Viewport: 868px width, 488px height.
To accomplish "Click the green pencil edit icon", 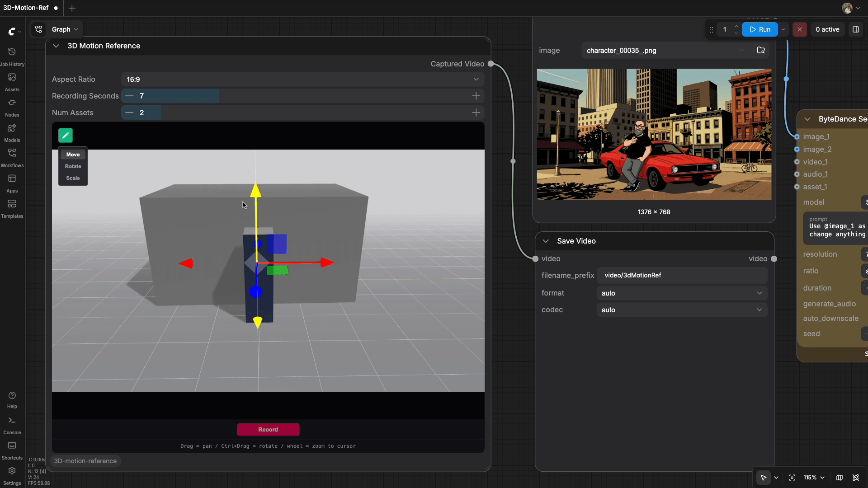I will pos(66,135).
